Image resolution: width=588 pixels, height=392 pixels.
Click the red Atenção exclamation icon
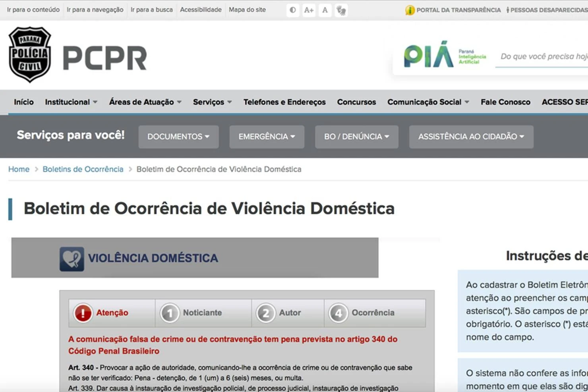(83, 313)
